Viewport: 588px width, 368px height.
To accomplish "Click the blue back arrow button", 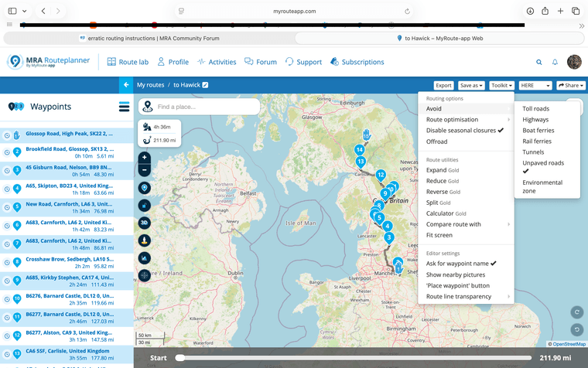I will (x=126, y=85).
